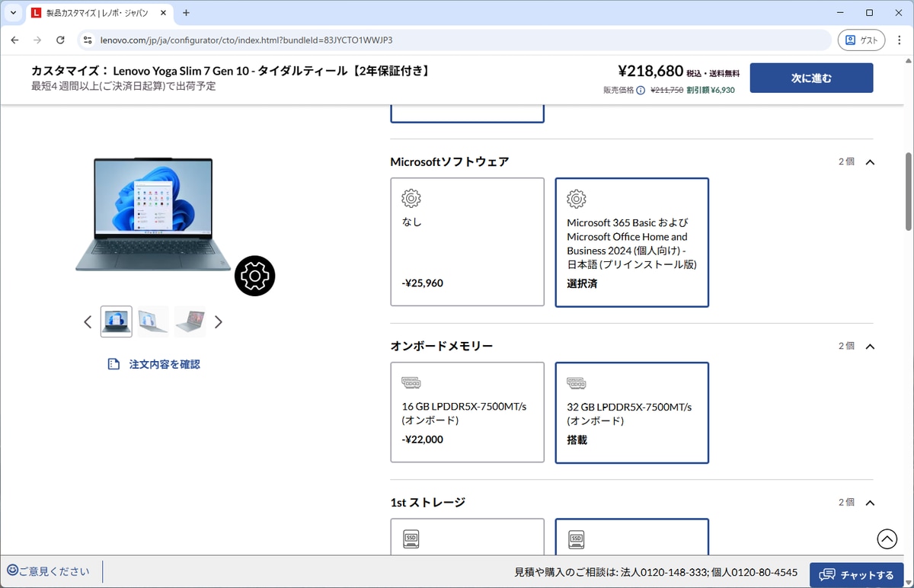This screenshot has width=914, height=588.
Task: Collapse the オンボードメモリー section
Action: [x=869, y=346]
